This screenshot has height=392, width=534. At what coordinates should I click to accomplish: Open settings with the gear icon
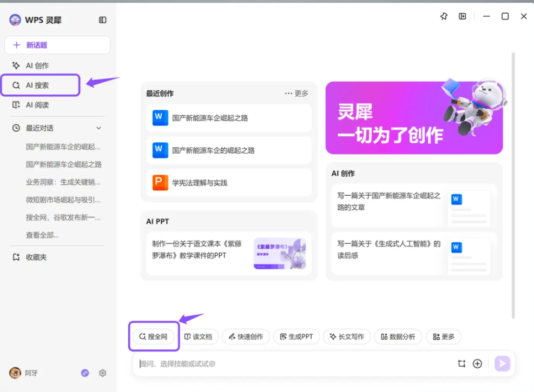(102, 373)
